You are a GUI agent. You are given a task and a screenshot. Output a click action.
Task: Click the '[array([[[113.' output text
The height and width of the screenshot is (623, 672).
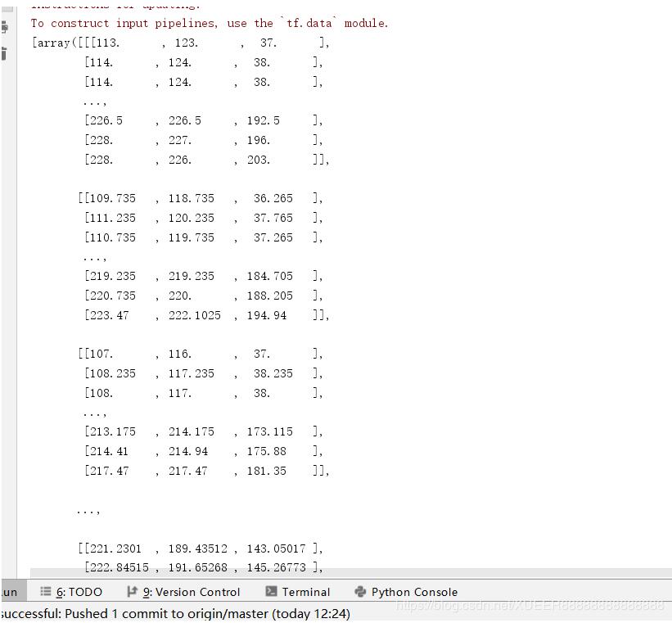75,43
